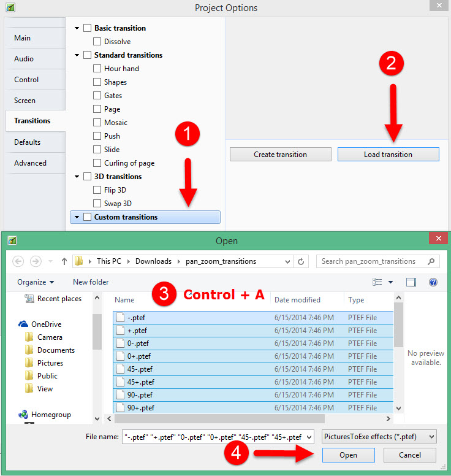Open Homegroup in the navigation pane
The height and width of the screenshot is (476, 451).
pos(23,415)
